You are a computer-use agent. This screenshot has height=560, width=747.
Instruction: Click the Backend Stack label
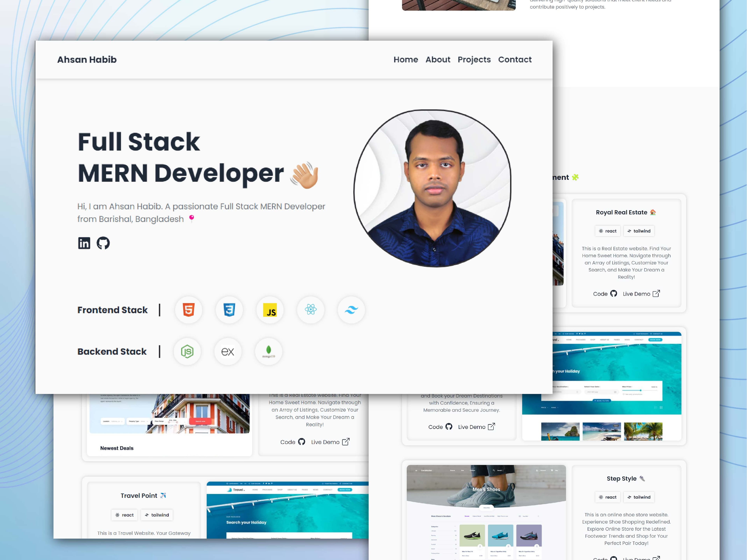click(112, 351)
